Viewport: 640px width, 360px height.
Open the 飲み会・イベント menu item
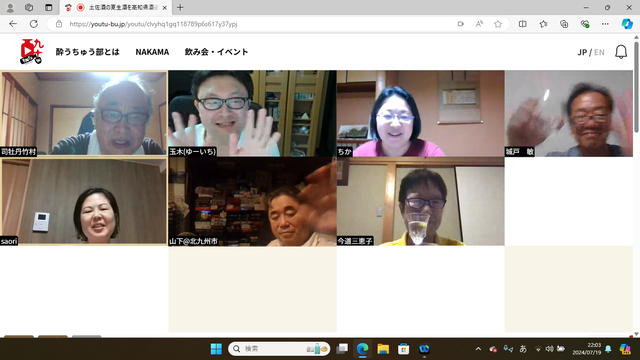click(216, 52)
